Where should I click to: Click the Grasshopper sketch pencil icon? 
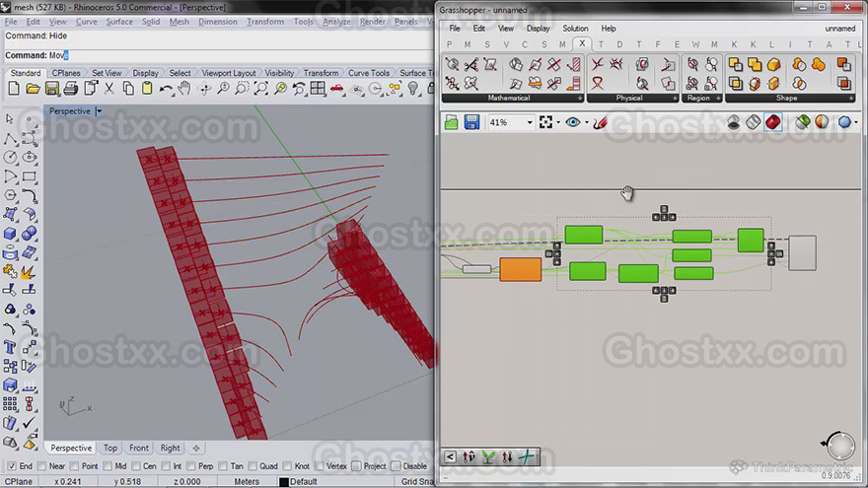[600, 122]
